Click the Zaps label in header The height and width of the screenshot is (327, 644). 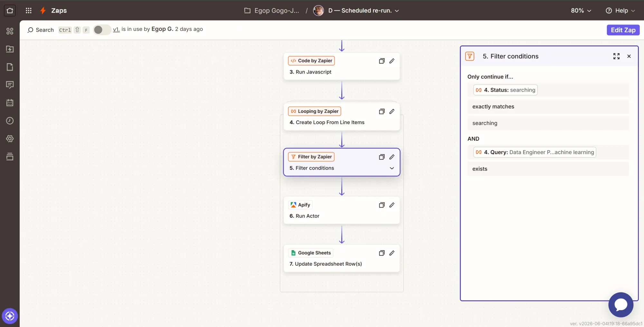(59, 11)
